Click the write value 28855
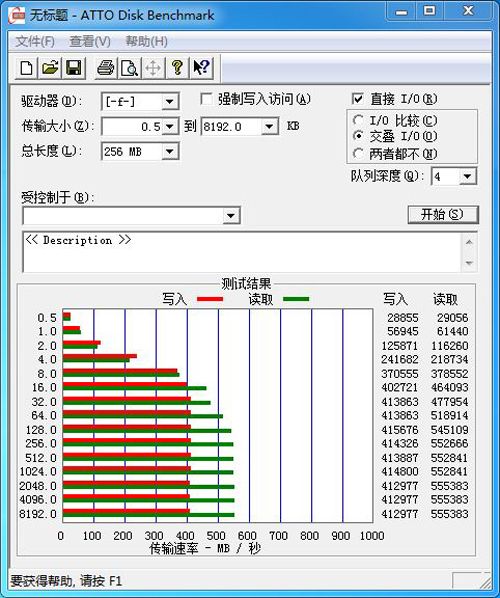500x598 pixels. pyautogui.click(x=403, y=318)
